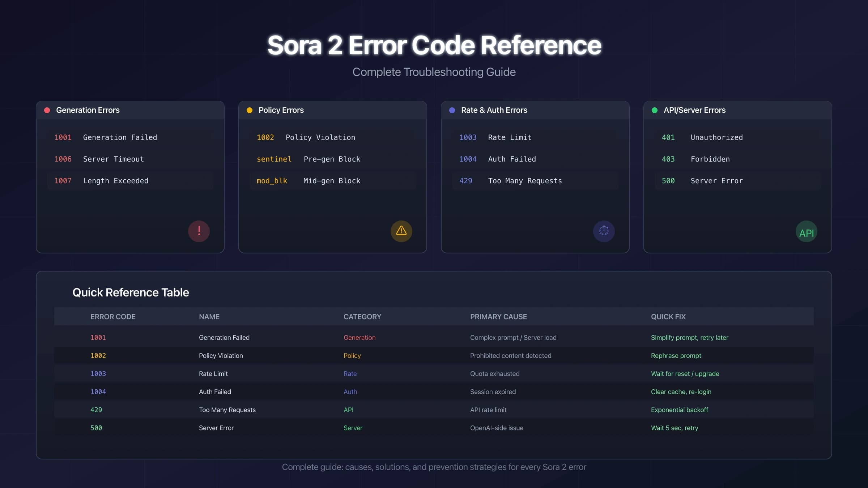Click the Rephrase prompt fix
Viewport: 868px width, 488px height.
676,356
